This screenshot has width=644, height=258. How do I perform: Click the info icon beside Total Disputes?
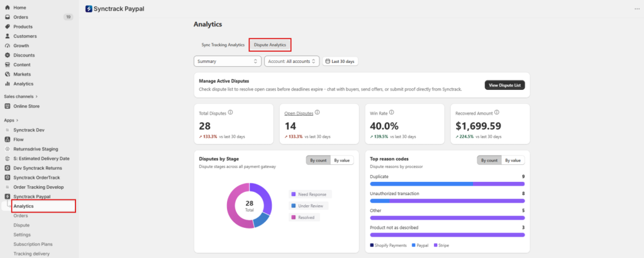[230, 112]
